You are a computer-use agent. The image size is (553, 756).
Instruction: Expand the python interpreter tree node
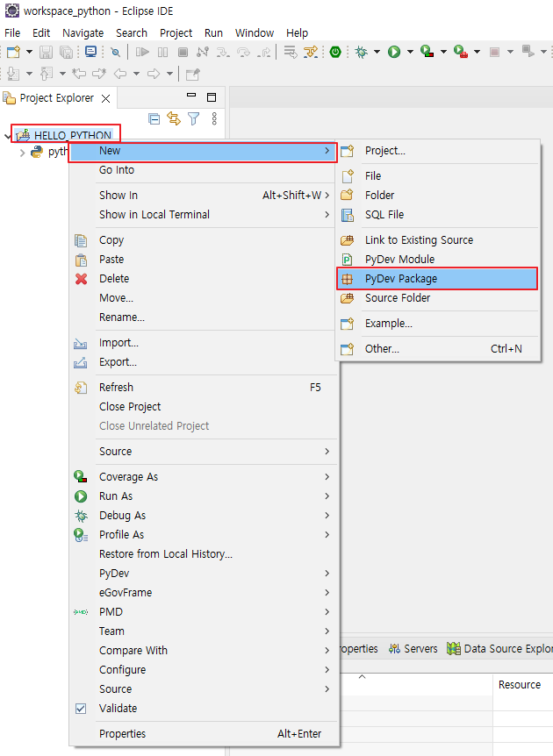click(22, 153)
